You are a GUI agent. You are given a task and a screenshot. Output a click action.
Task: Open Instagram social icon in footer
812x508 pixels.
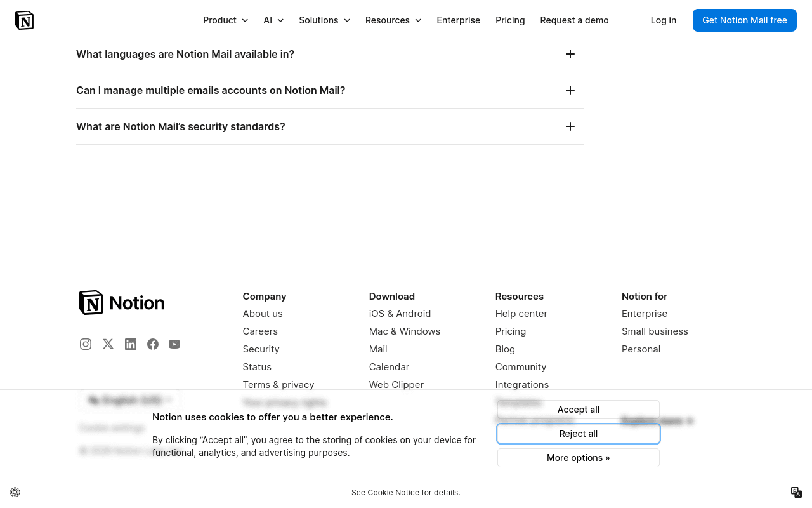86,344
